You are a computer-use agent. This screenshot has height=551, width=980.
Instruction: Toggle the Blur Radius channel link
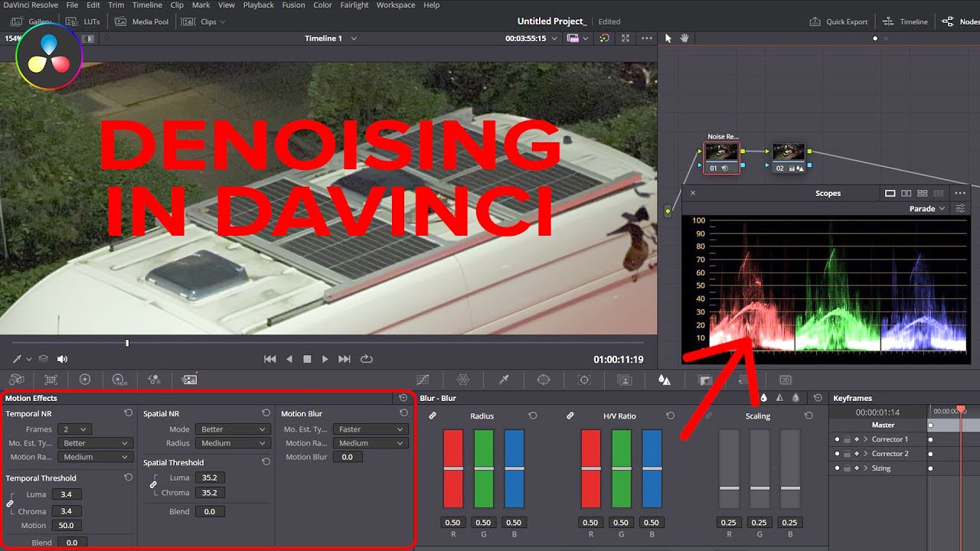pyautogui.click(x=433, y=416)
